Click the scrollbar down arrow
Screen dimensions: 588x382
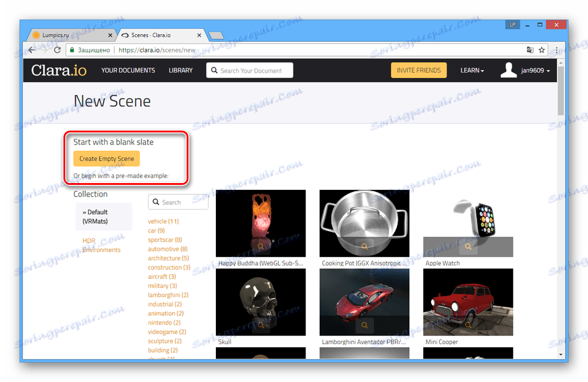561,354
